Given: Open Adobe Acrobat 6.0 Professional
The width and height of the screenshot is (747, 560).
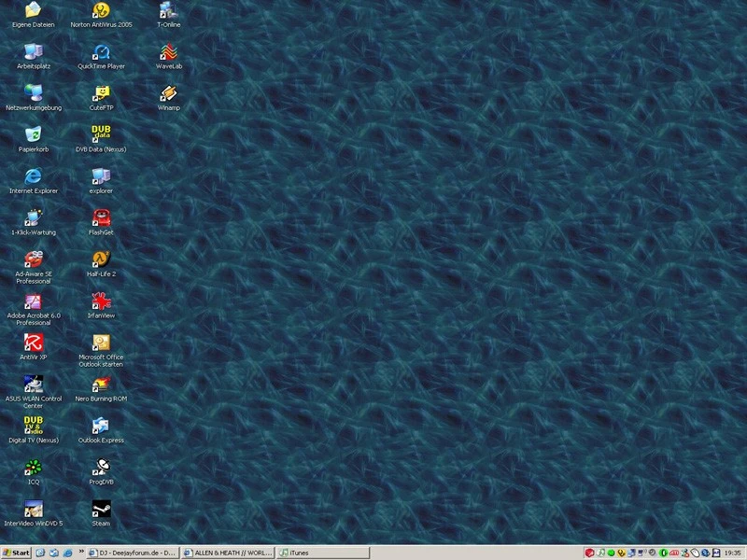Looking at the screenshot, I should (x=31, y=304).
